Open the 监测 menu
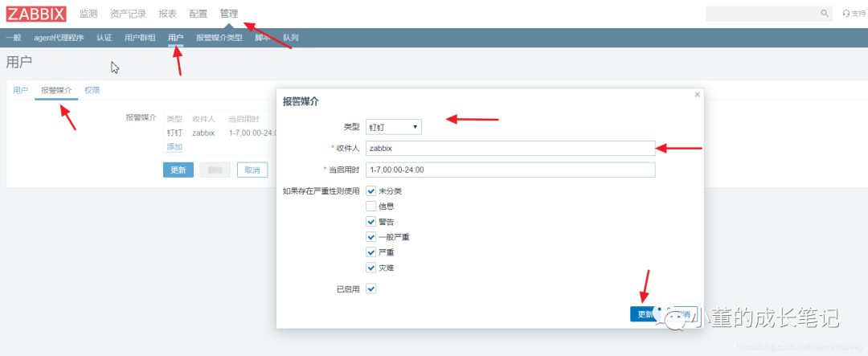 point(88,14)
